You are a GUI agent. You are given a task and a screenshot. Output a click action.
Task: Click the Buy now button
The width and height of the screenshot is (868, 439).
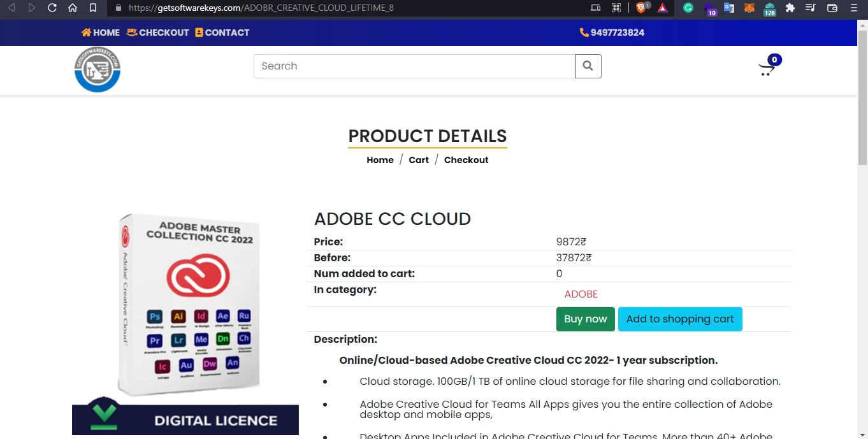[x=586, y=319]
